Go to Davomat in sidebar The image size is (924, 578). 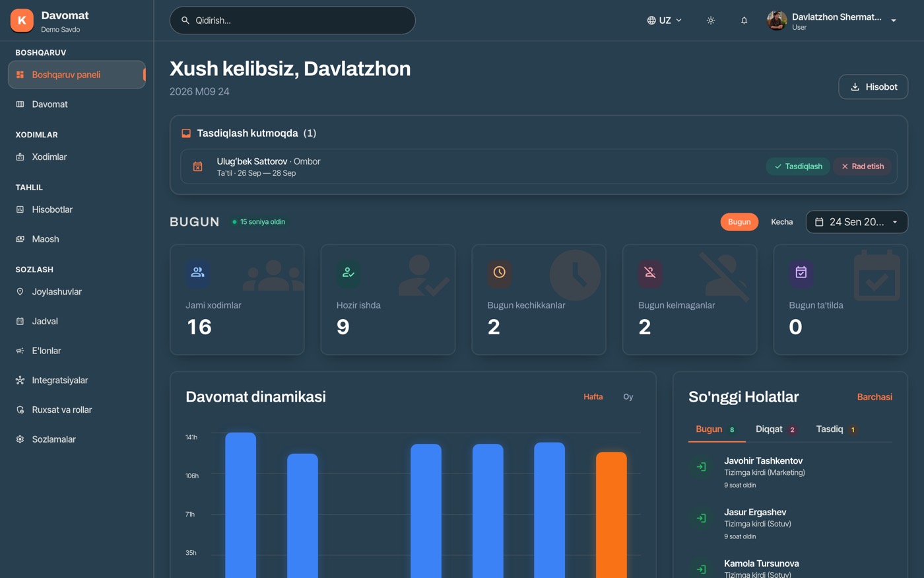point(77,104)
